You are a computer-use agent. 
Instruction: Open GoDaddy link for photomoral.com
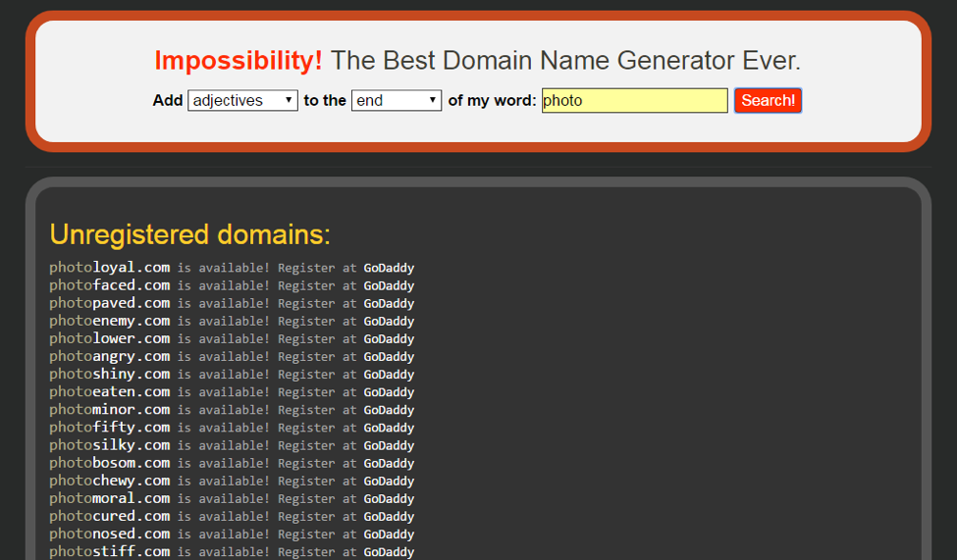coord(389,498)
